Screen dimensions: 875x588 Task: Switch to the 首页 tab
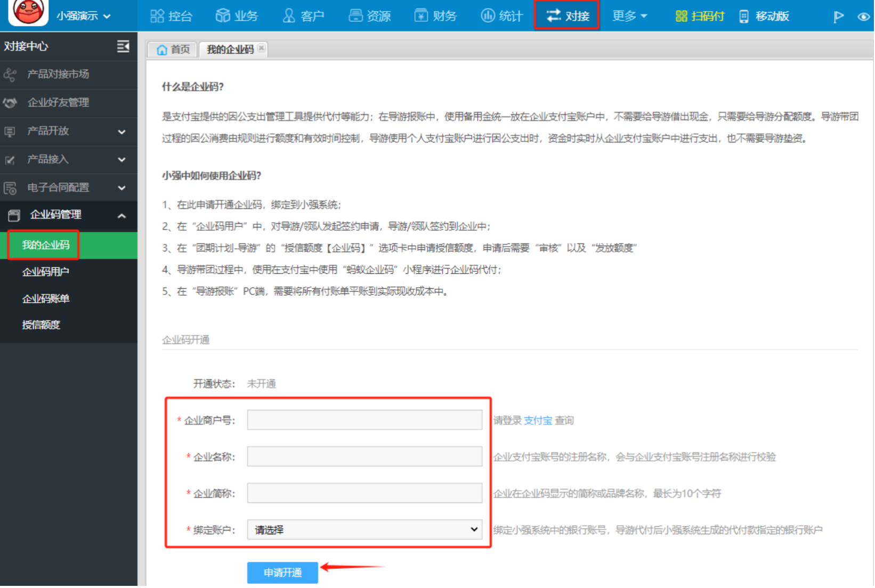(x=173, y=50)
